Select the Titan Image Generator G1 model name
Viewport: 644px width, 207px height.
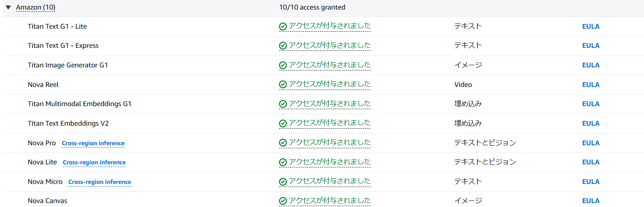[x=68, y=65]
